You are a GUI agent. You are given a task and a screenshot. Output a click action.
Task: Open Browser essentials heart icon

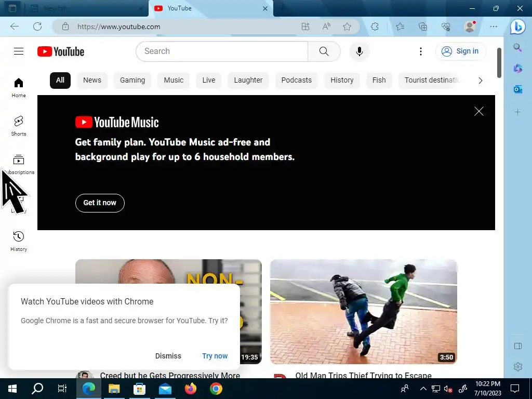click(x=446, y=26)
